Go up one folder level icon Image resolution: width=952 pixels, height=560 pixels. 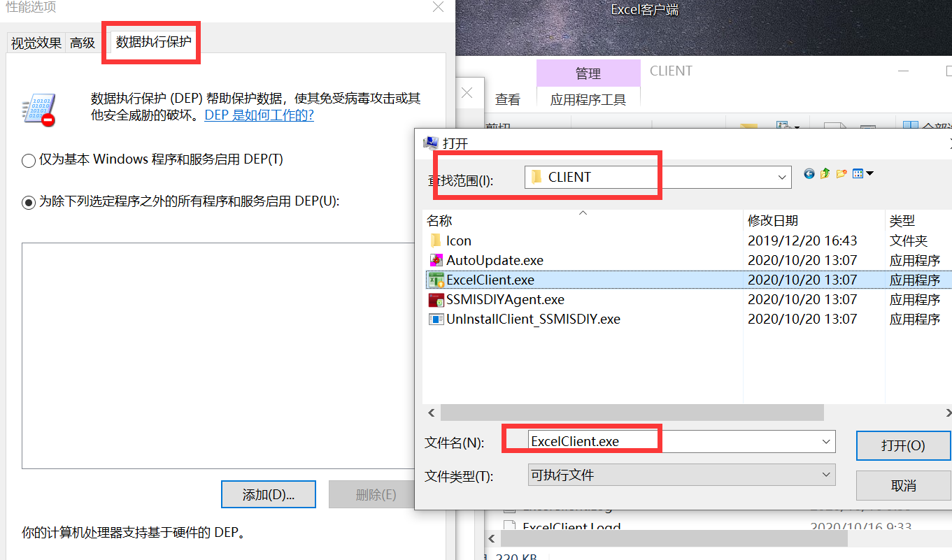825,173
